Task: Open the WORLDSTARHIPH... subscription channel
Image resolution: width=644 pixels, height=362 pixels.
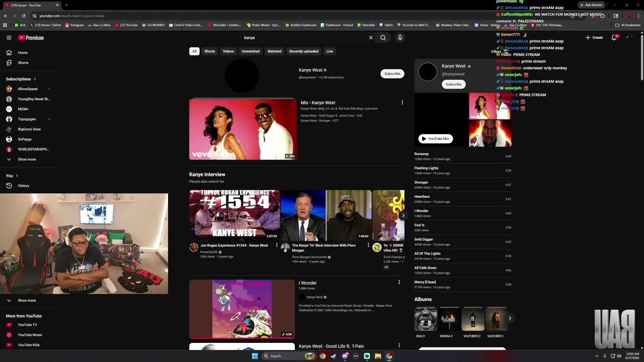Action: (x=28, y=149)
